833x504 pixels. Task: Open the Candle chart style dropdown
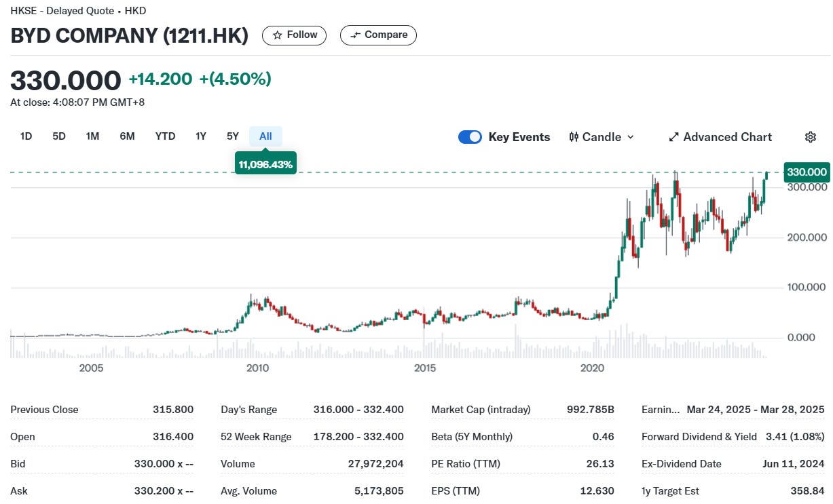(x=601, y=137)
